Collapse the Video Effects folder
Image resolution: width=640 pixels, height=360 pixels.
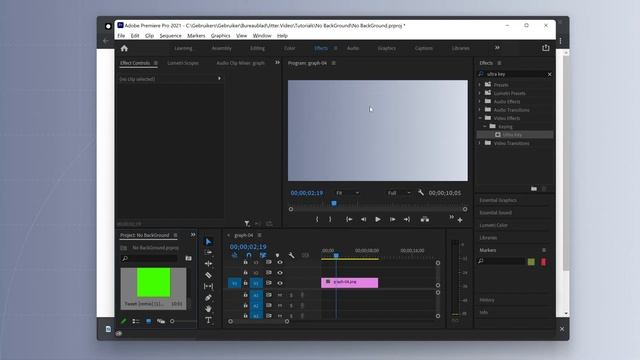click(x=480, y=118)
